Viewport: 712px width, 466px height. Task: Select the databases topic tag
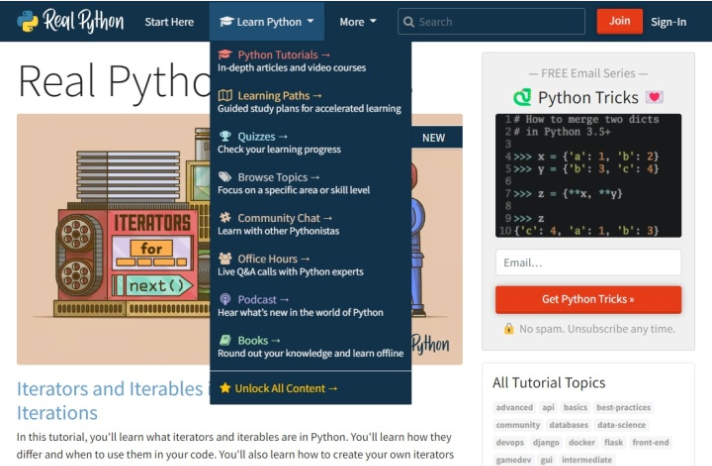(569, 425)
